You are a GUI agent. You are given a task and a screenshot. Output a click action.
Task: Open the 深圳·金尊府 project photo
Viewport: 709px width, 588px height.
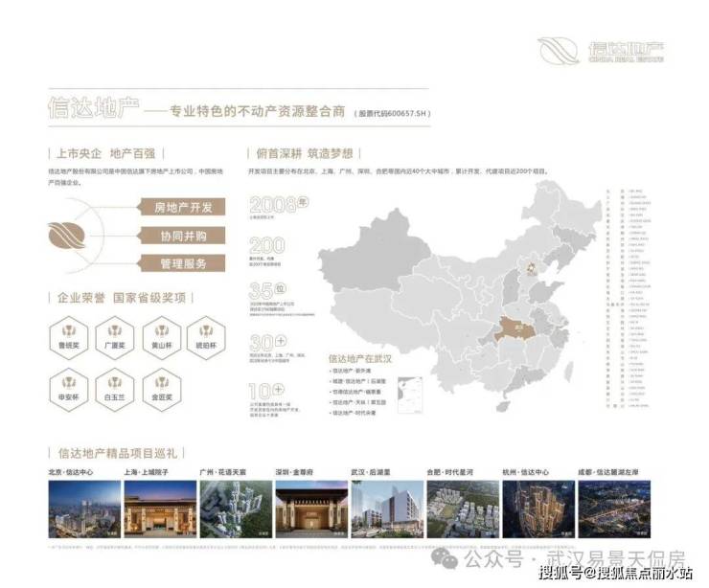click(311, 509)
